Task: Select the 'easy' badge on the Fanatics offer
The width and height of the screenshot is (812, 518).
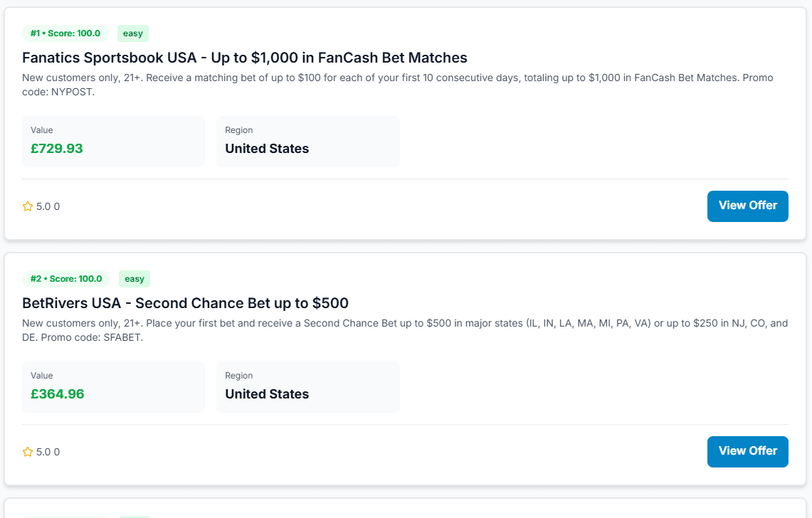Action: coord(132,33)
